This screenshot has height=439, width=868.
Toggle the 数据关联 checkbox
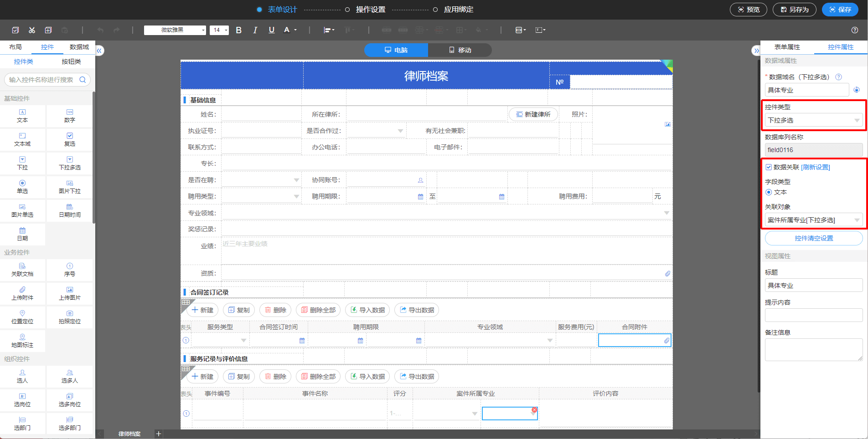(x=769, y=167)
